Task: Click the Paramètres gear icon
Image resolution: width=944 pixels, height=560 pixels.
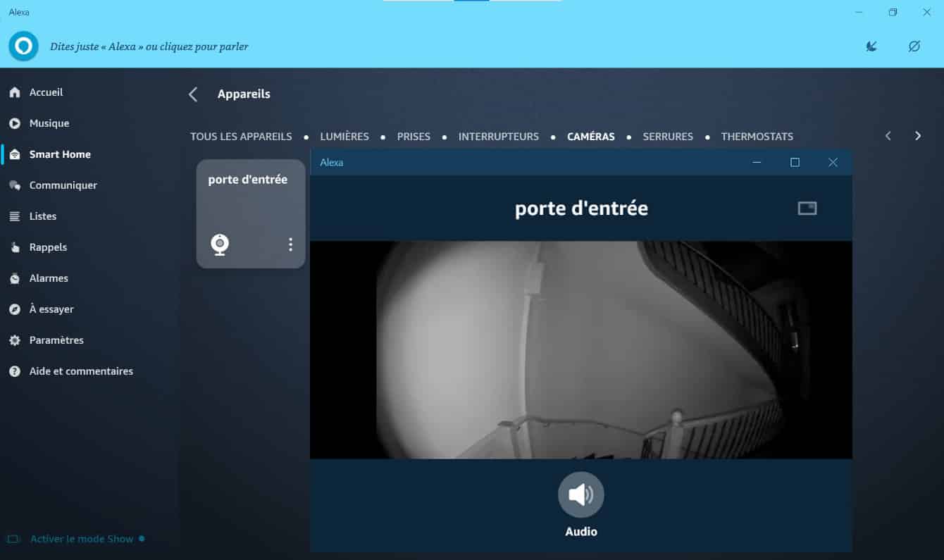Action: [15, 340]
